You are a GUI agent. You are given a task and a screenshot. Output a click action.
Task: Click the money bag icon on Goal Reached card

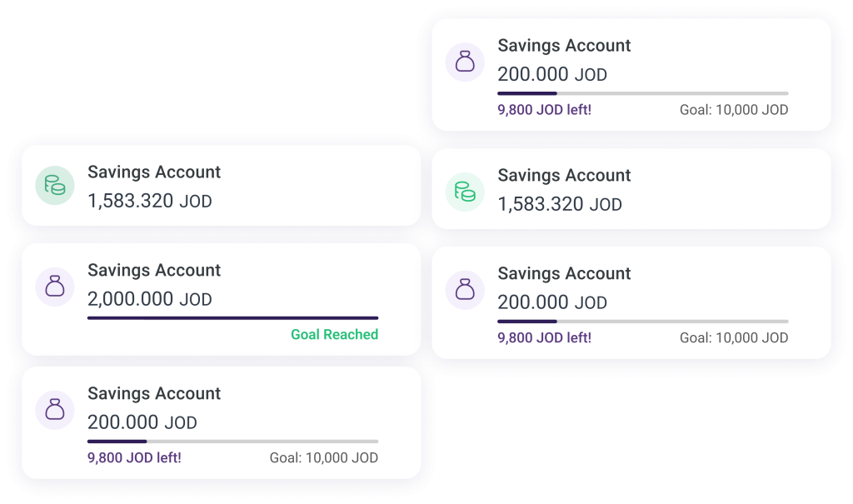(55, 287)
